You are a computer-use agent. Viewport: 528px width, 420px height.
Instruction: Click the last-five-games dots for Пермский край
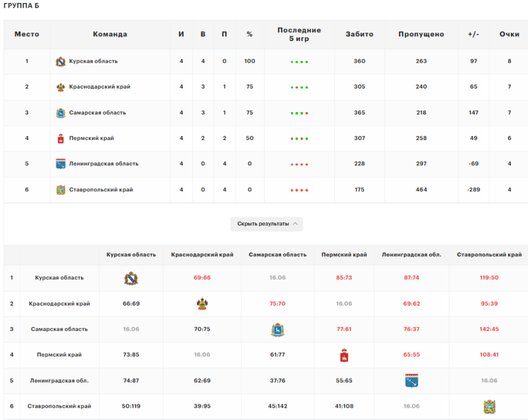coord(299,138)
